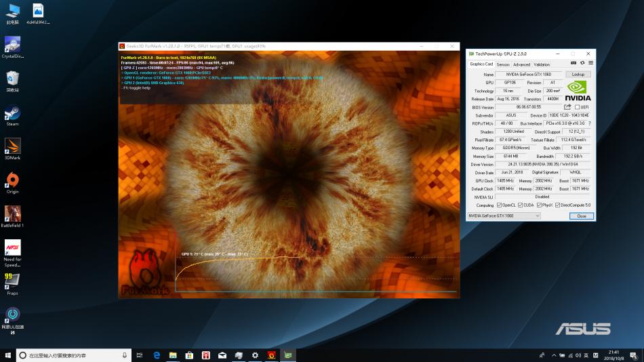Toggle the PhysX checkbox
Viewport: 644px width, 362px height.
coord(540,205)
